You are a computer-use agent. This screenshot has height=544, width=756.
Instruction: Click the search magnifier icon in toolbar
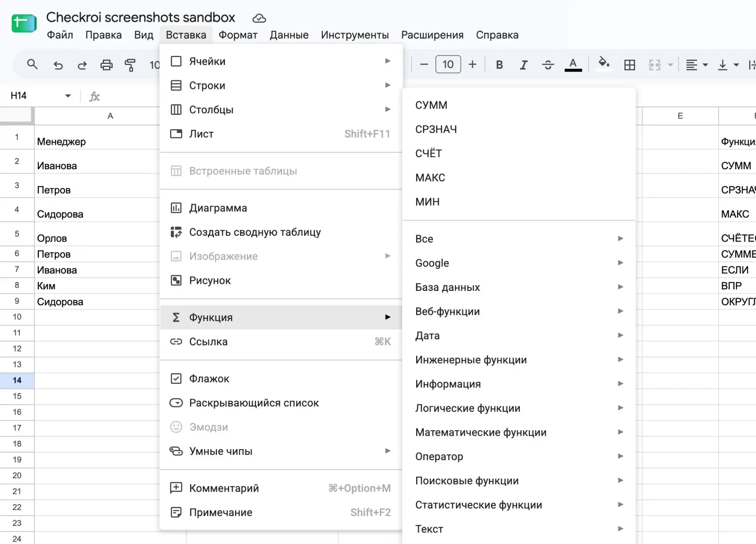[32, 65]
